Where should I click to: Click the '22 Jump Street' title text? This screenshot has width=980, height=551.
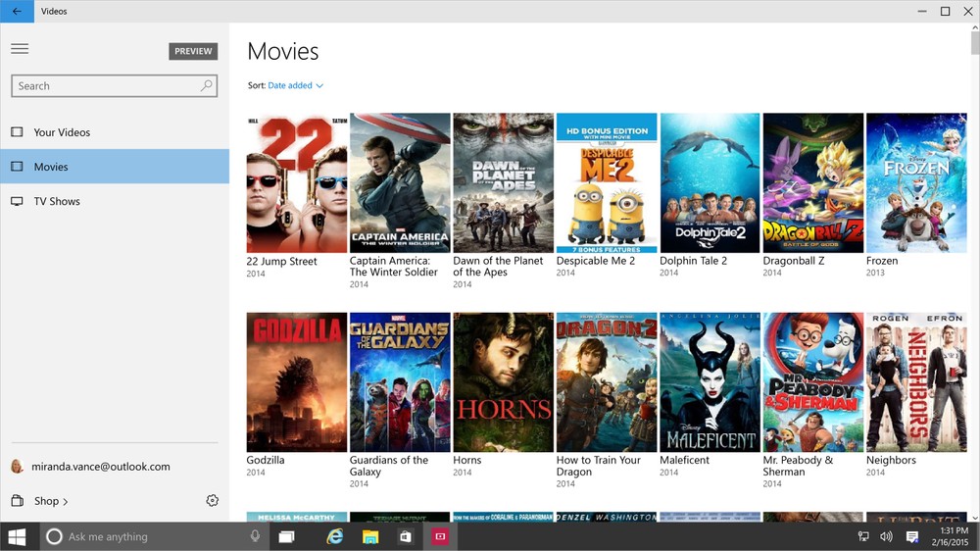pos(281,262)
